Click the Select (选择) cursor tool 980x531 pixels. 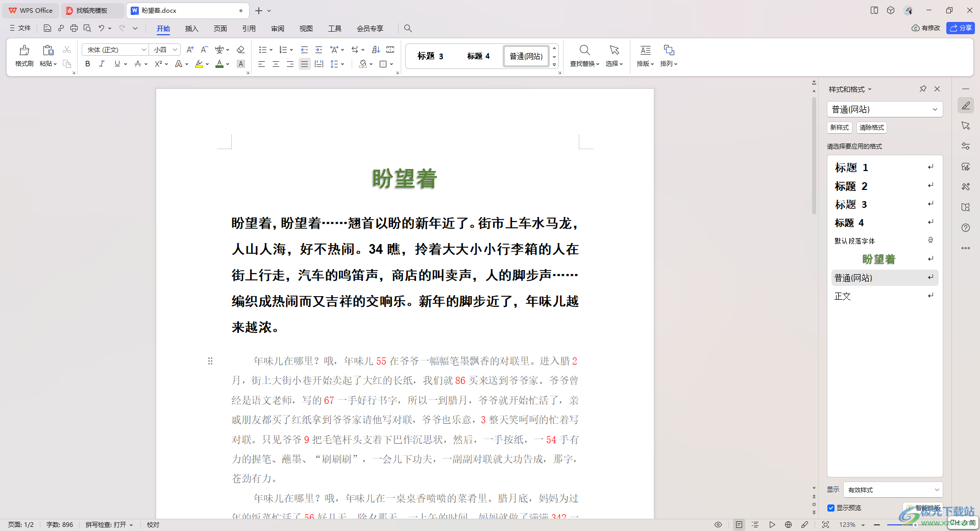pos(614,56)
